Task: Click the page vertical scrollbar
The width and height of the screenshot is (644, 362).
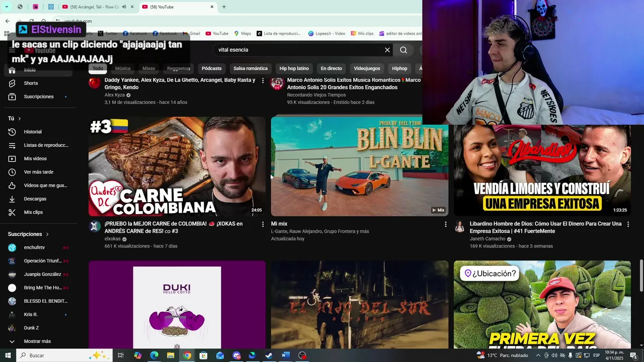Action: (641, 275)
